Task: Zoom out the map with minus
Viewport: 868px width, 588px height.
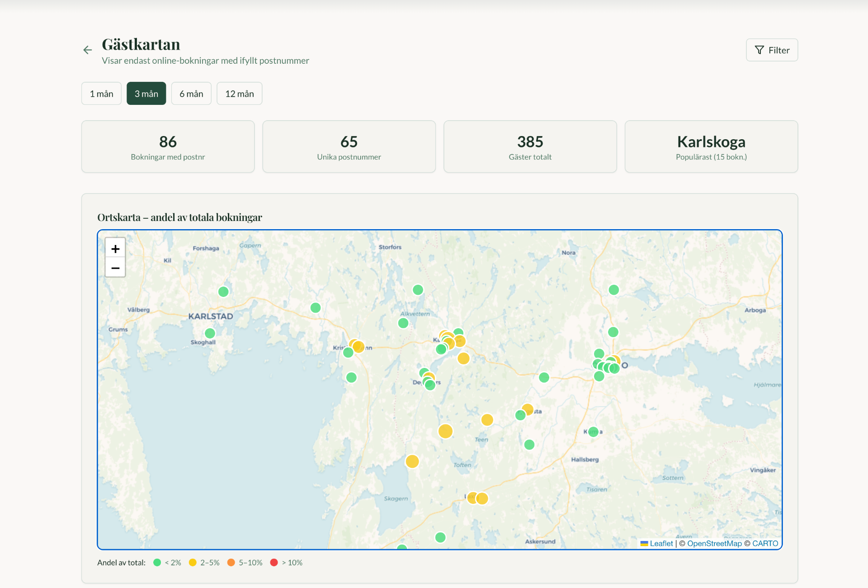Action: pyautogui.click(x=115, y=268)
